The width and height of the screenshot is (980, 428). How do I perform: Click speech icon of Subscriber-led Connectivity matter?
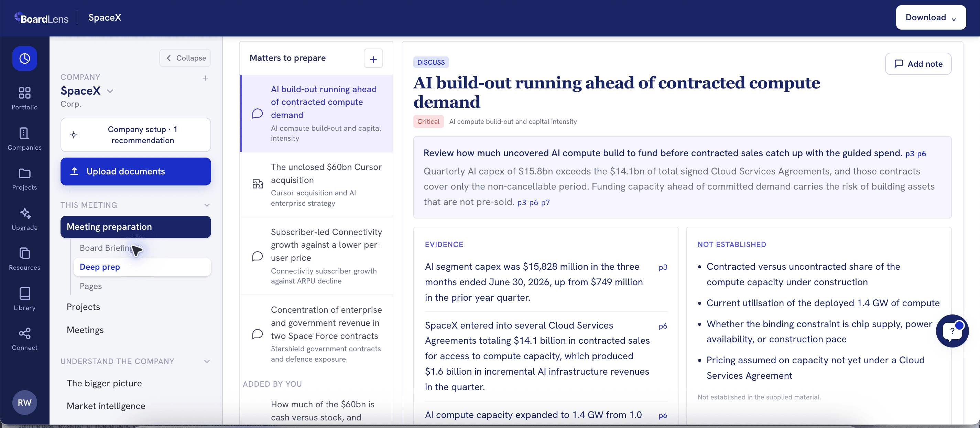click(x=258, y=256)
